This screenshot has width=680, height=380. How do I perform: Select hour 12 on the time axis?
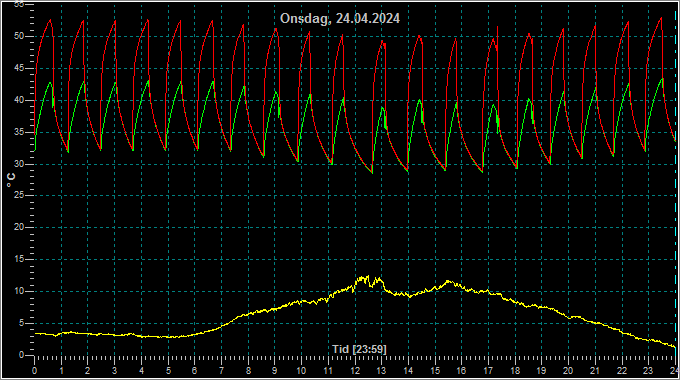pyautogui.click(x=355, y=371)
